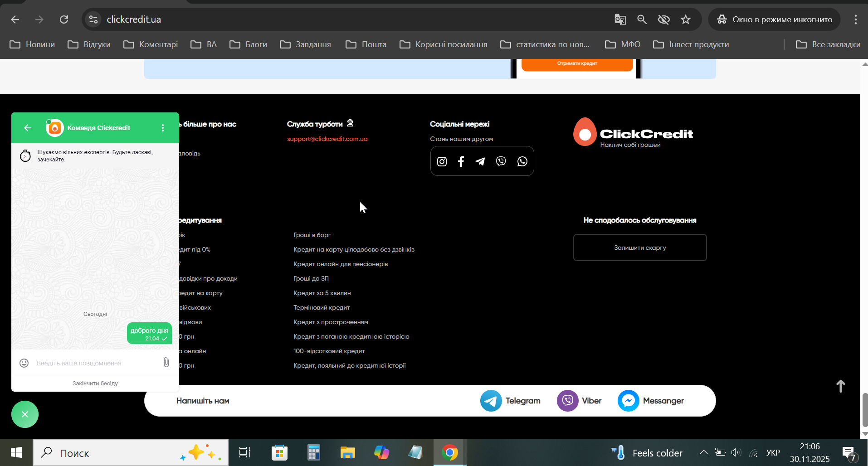Open the 'Кредит з простроченням' link

click(331, 322)
